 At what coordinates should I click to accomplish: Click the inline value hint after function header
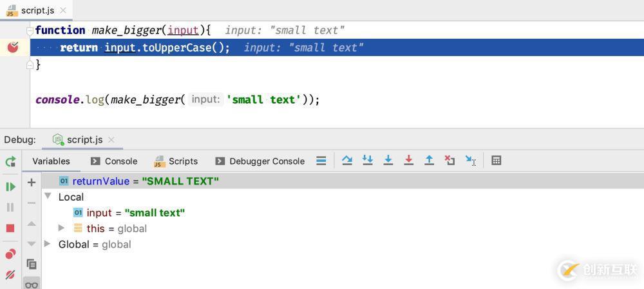click(285, 30)
